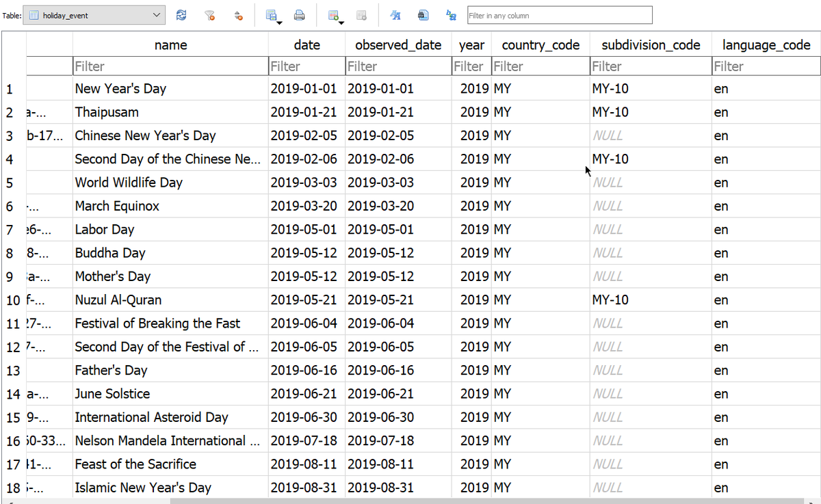Clear sorting order icon
821x504 pixels.
[238, 15]
